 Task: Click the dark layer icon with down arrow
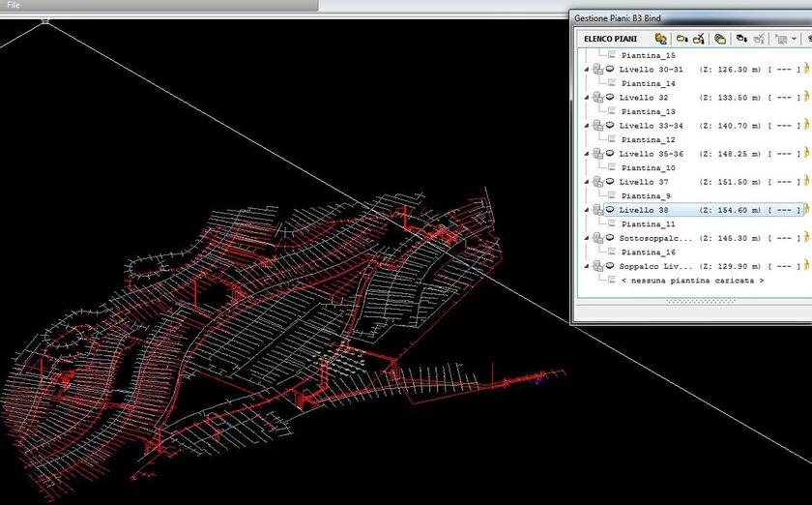pos(740,39)
